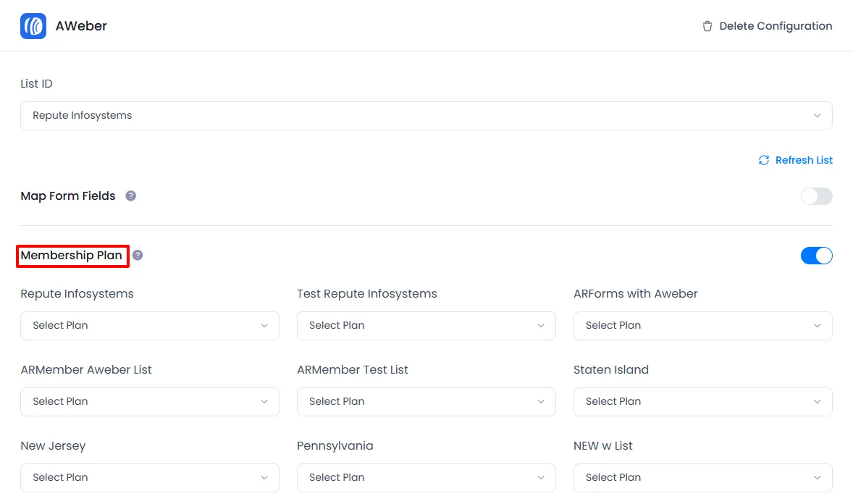The height and width of the screenshot is (504, 853).
Task: Click the help icon beside Membership Plan
Action: pyautogui.click(x=138, y=255)
